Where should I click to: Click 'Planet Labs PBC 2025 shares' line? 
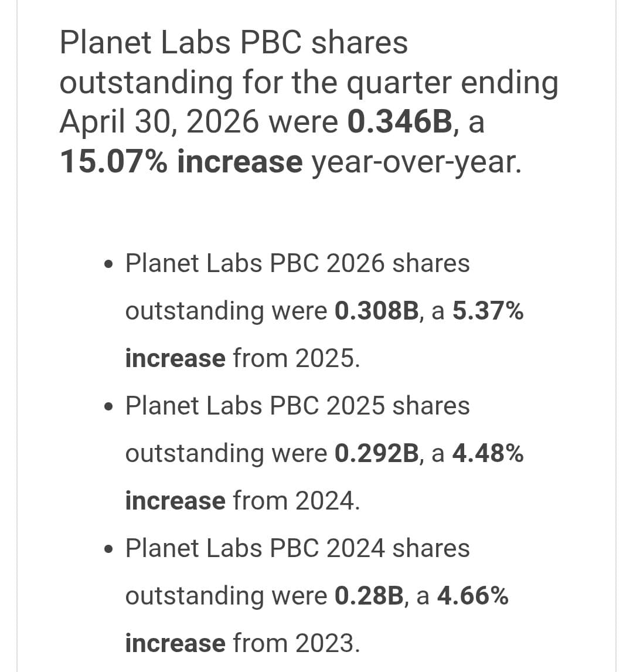click(x=298, y=405)
